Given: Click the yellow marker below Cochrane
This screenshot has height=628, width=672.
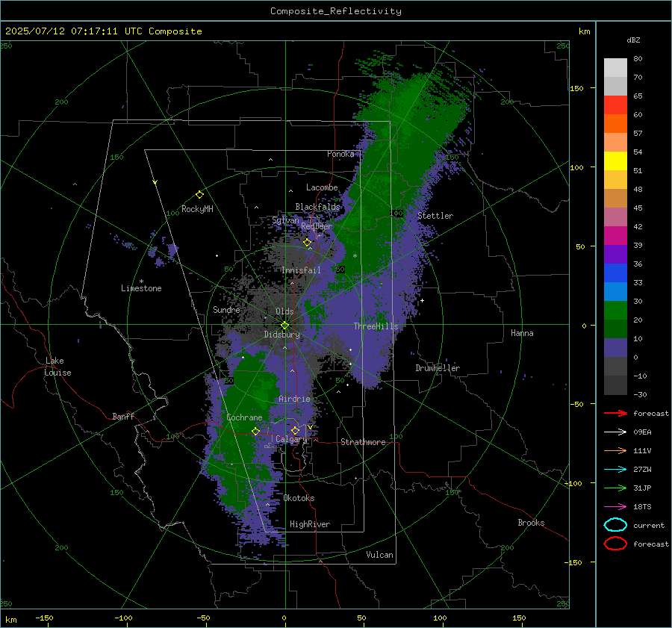Looking at the screenshot, I should 255,432.
